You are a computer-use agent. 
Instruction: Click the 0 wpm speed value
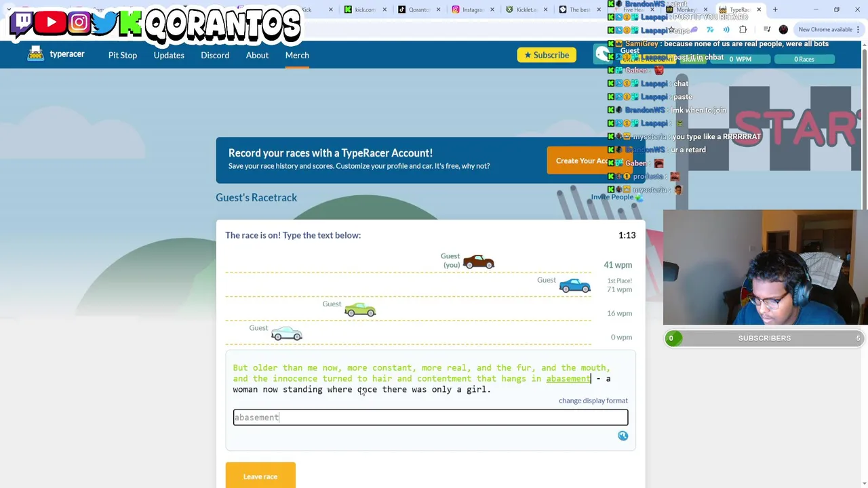pos(621,337)
